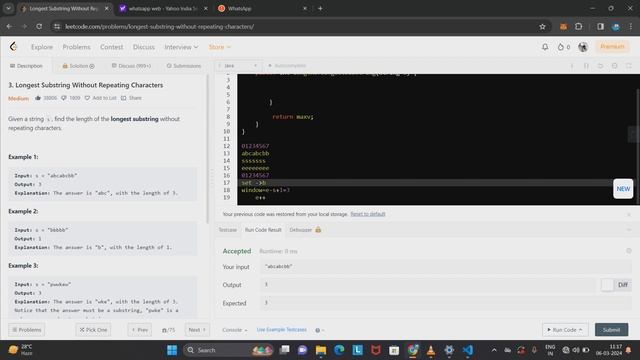
Task: Open the notifications bell icon
Action: 545,47
